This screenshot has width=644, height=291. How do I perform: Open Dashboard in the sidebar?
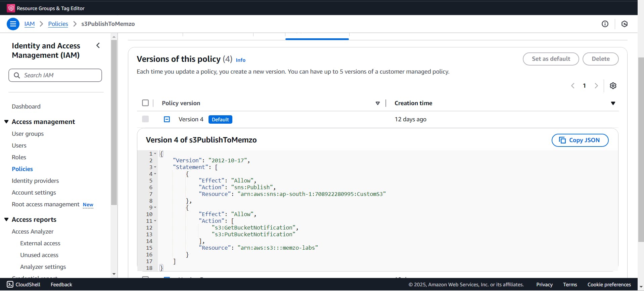[26, 107]
